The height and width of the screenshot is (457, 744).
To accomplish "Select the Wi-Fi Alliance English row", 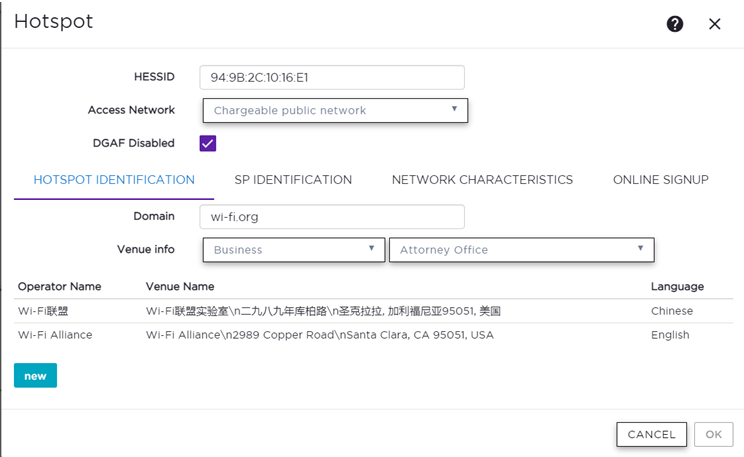I will (372, 335).
